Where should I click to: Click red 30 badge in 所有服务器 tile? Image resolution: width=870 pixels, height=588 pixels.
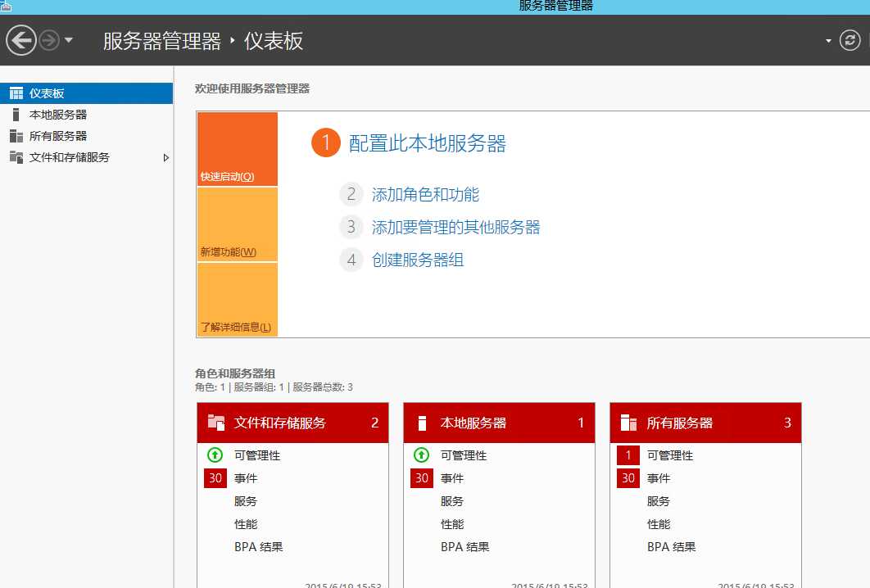point(628,478)
